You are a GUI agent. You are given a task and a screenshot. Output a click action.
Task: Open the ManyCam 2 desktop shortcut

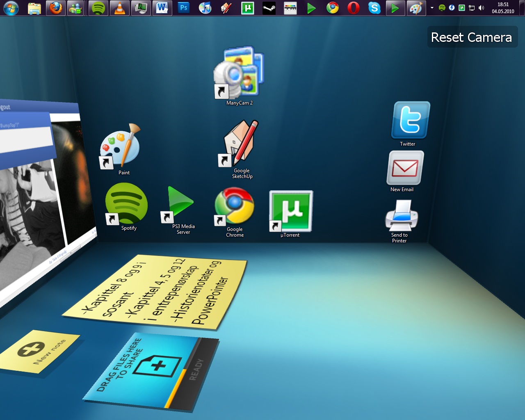point(239,76)
